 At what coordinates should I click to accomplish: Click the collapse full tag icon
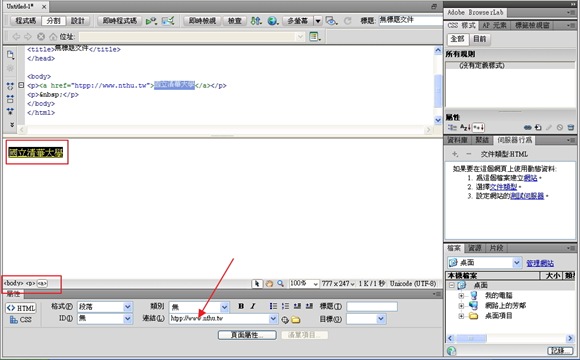tap(10, 86)
